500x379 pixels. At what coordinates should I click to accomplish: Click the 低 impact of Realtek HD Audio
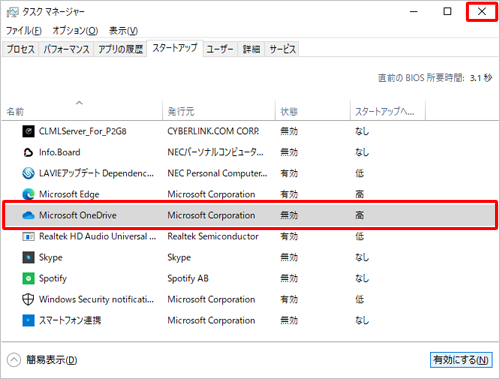click(x=359, y=236)
